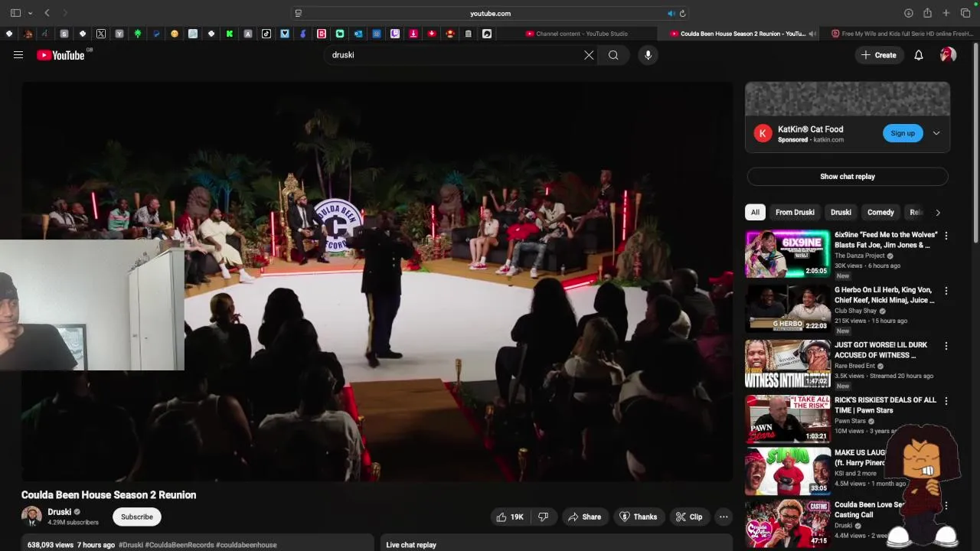Share the Coulda Been House video

[x=584, y=517]
